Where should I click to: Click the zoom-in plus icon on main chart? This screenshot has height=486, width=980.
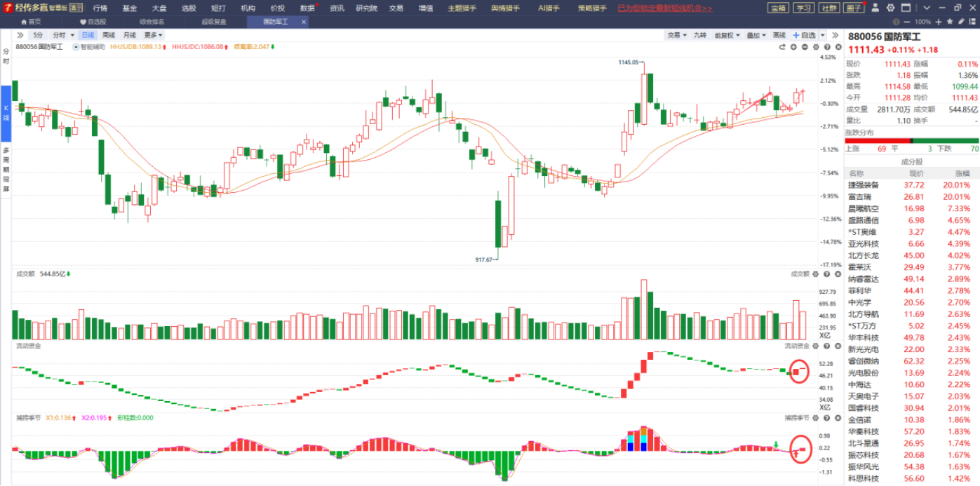point(793,47)
